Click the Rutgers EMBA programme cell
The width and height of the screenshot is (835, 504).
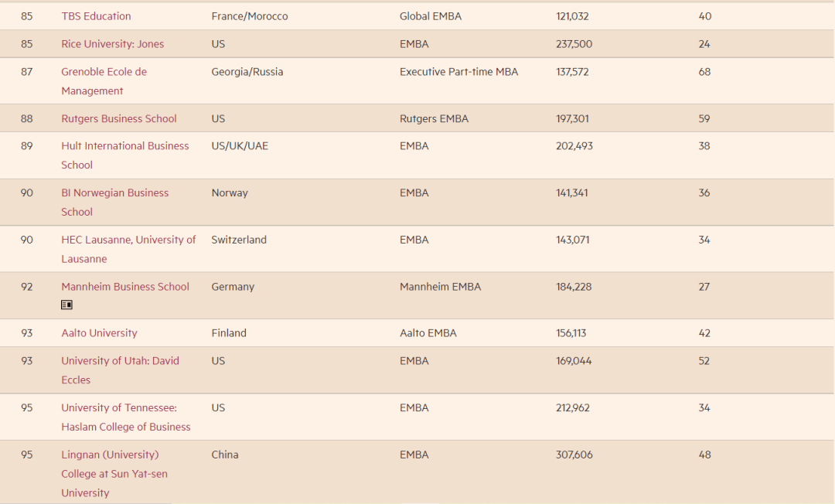[434, 119]
